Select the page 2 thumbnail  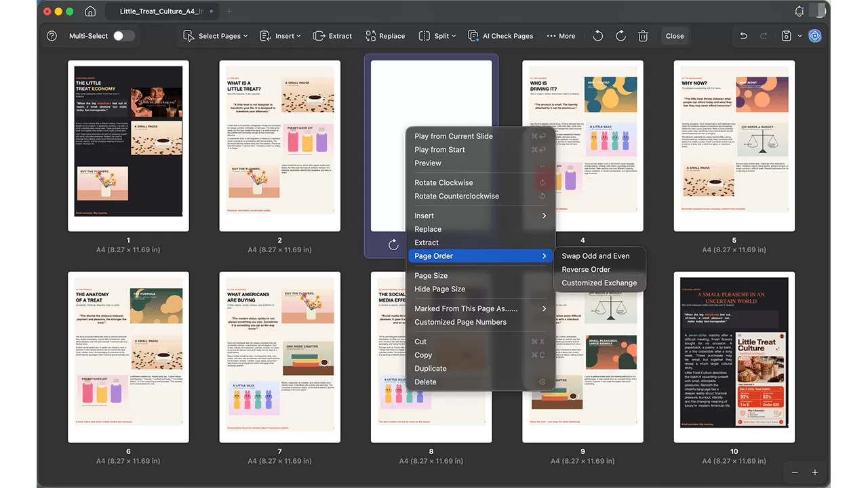pos(280,146)
